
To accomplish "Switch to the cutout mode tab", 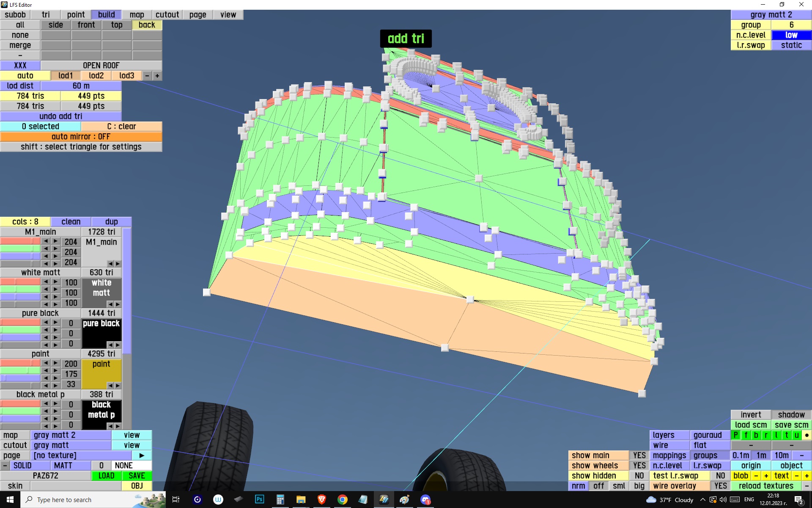I will pyautogui.click(x=167, y=15).
